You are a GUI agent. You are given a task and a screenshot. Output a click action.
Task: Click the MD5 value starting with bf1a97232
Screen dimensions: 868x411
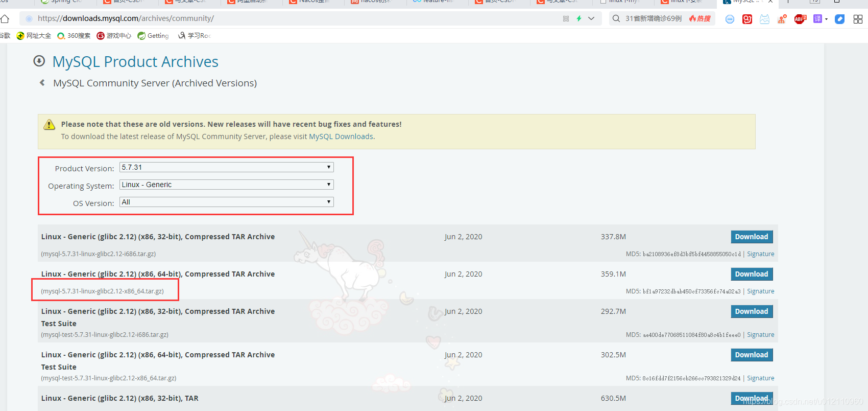(x=691, y=291)
